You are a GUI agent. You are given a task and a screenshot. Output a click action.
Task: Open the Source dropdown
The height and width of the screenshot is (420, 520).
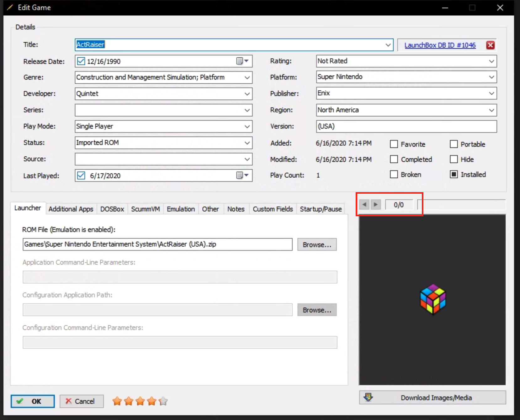click(x=247, y=159)
